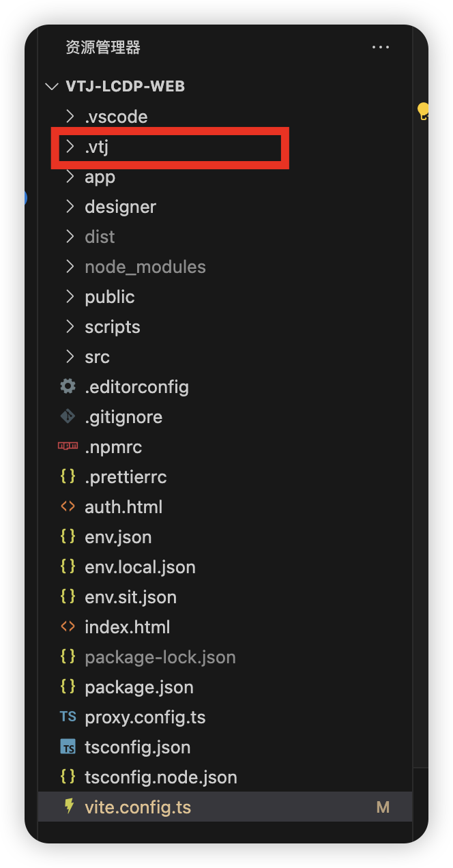Screen dimensions: 453x868
Task: Expand the .vtj folder chevron
Action: (x=70, y=147)
